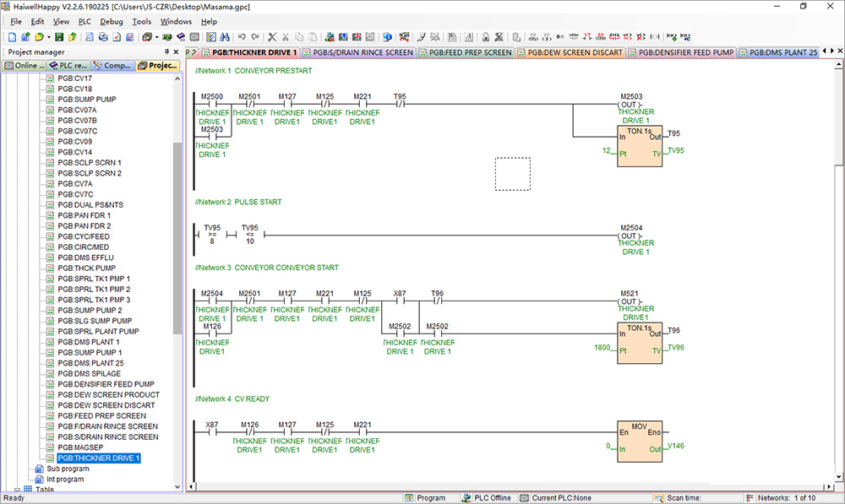Click ladder editor vertical scrollbar down arrow
This screenshot has height=504, width=845.
click(838, 477)
